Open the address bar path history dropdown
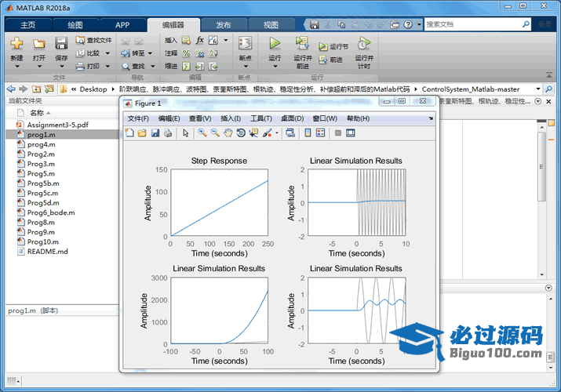This screenshot has width=561, height=392. (537, 89)
